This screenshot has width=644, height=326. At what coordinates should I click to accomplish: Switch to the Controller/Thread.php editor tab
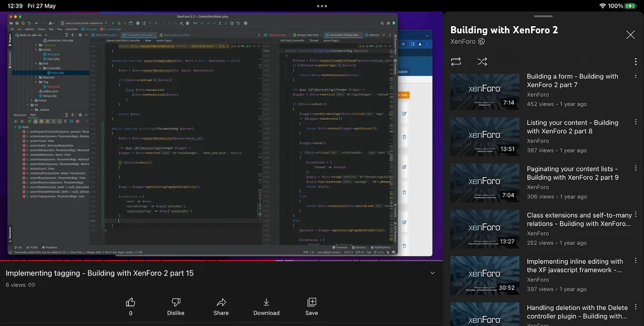344,35
